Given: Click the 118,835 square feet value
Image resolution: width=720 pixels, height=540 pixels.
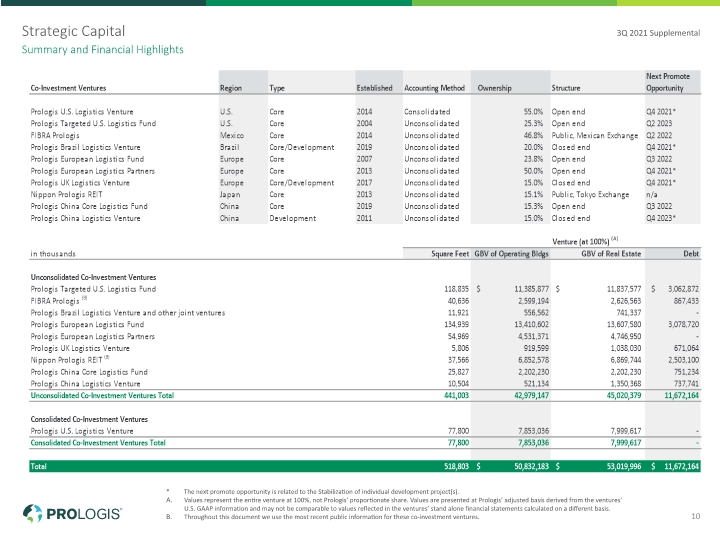Looking at the screenshot, I should (x=456, y=289).
